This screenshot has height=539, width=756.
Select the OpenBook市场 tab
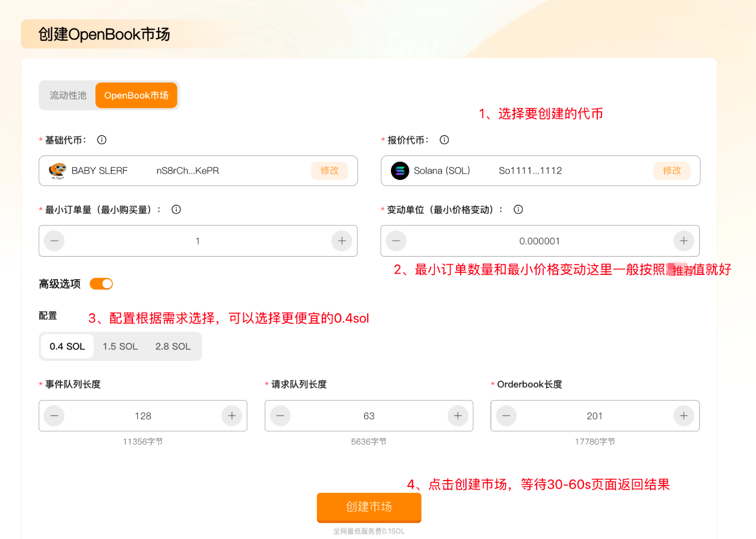click(136, 95)
